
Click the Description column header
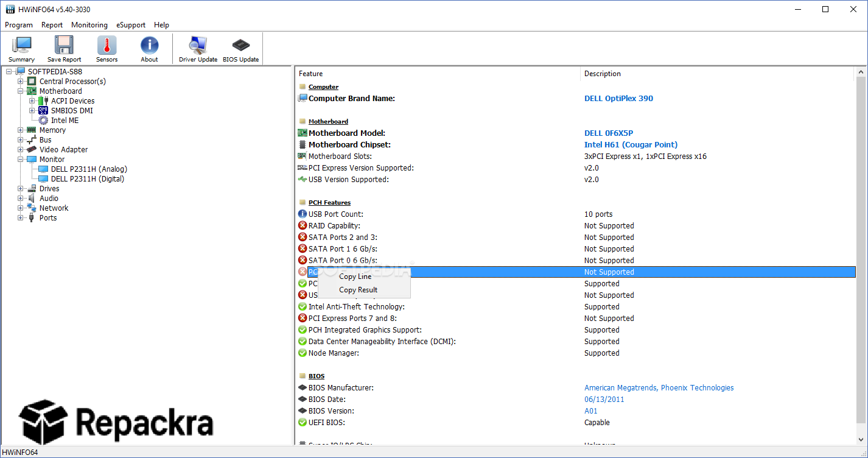pyautogui.click(x=717, y=74)
